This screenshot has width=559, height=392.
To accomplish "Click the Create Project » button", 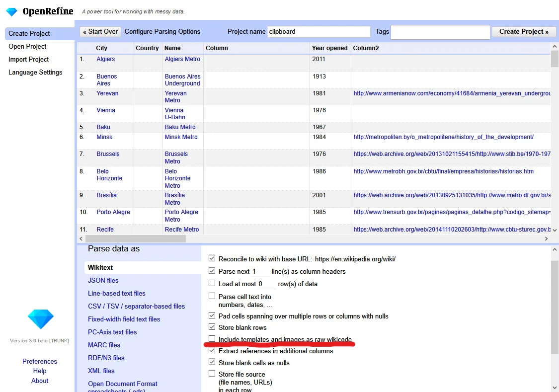I will pyautogui.click(x=524, y=32).
